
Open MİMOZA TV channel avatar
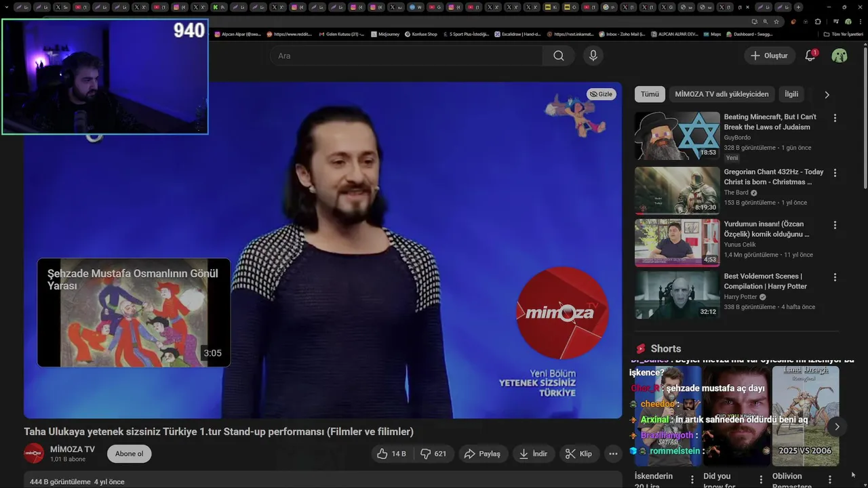[34, 453]
